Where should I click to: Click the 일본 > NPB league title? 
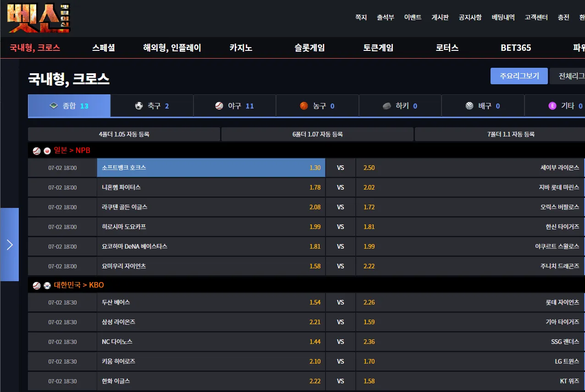click(x=72, y=150)
